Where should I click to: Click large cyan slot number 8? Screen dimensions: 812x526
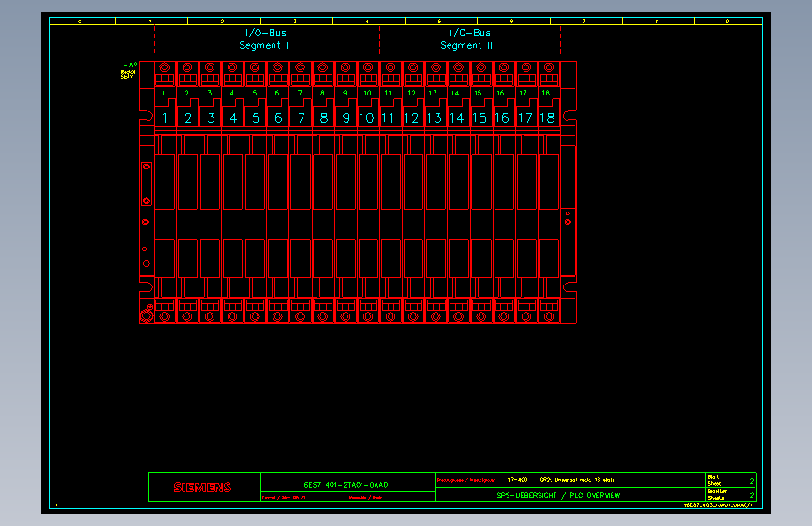(x=324, y=118)
